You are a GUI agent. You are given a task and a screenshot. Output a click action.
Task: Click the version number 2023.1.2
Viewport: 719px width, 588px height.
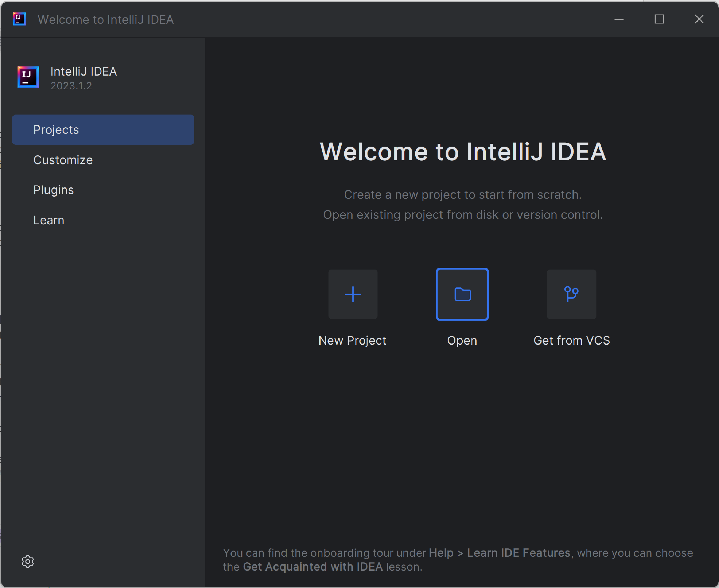click(x=71, y=86)
